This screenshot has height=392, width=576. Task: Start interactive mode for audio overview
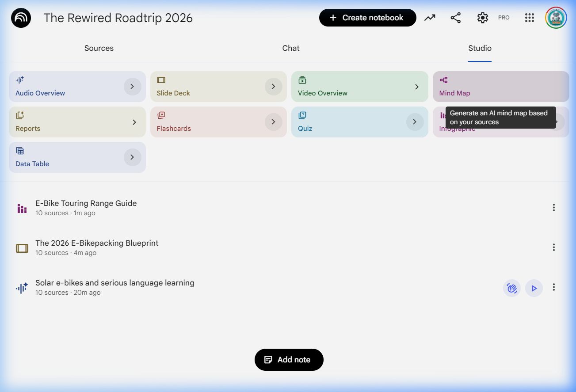511,288
